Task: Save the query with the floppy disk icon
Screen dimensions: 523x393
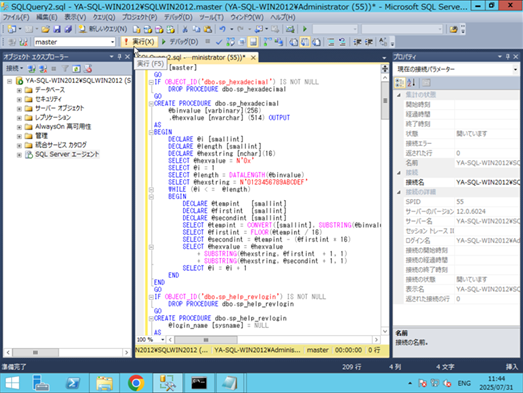Action: pos(57,29)
